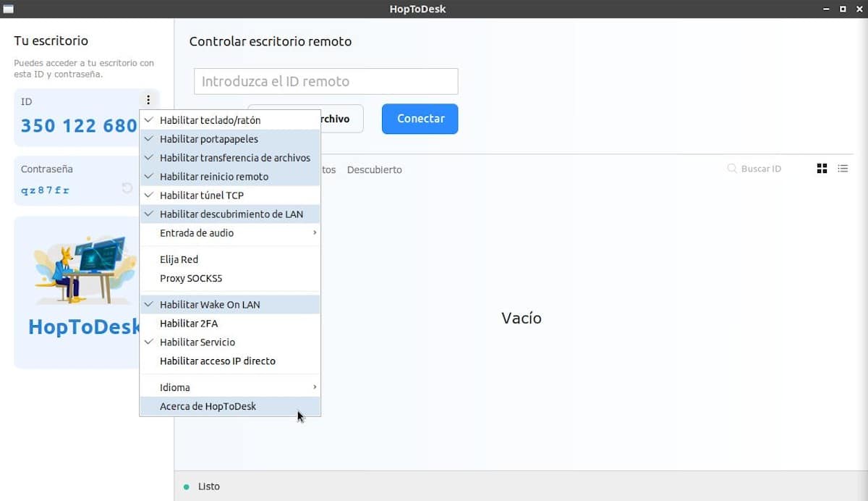This screenshot has width=868, height=501.
Task: Refresh the temporary password with the reload icon
Action: (x=127, y=188)
